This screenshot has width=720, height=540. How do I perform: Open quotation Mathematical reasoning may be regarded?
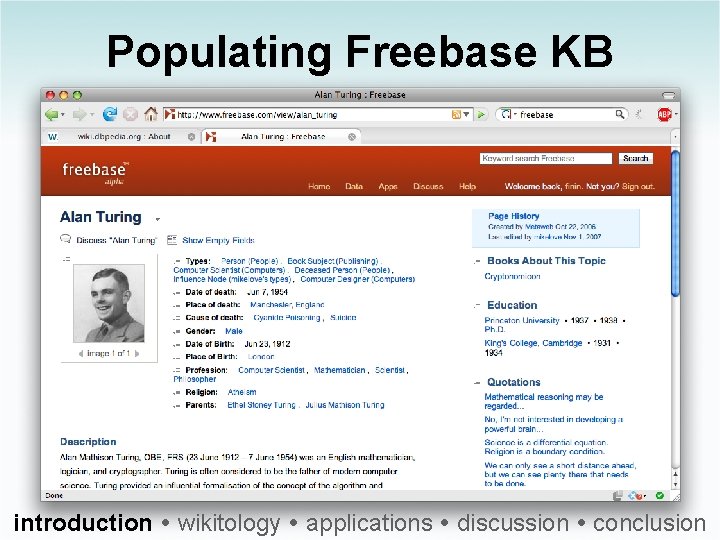[x=544, y=401]
